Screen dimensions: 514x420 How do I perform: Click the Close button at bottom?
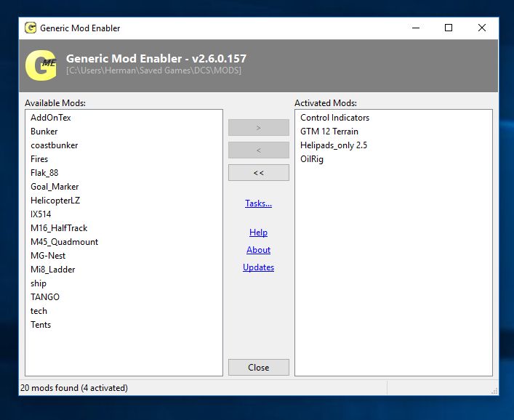tap(259, 367)
